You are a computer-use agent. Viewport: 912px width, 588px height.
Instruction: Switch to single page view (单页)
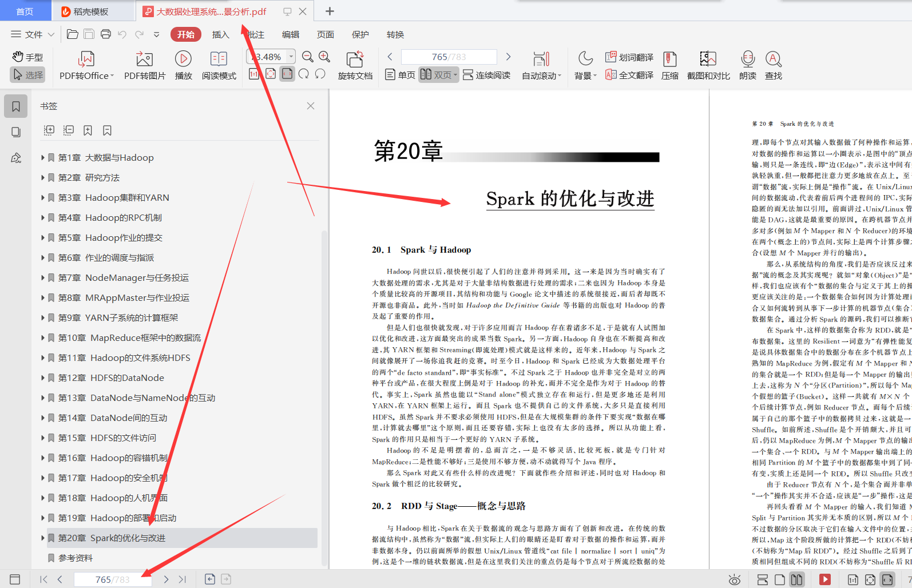[400, 75]
